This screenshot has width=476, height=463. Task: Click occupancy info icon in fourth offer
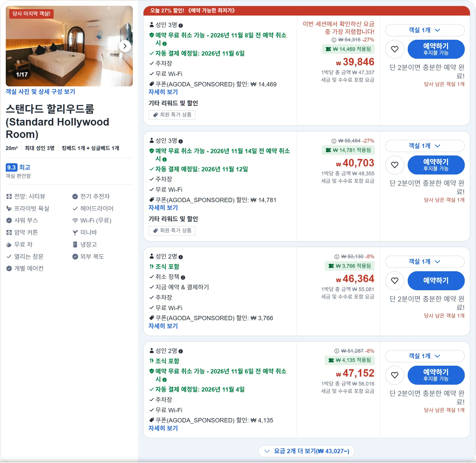[181, 351]
